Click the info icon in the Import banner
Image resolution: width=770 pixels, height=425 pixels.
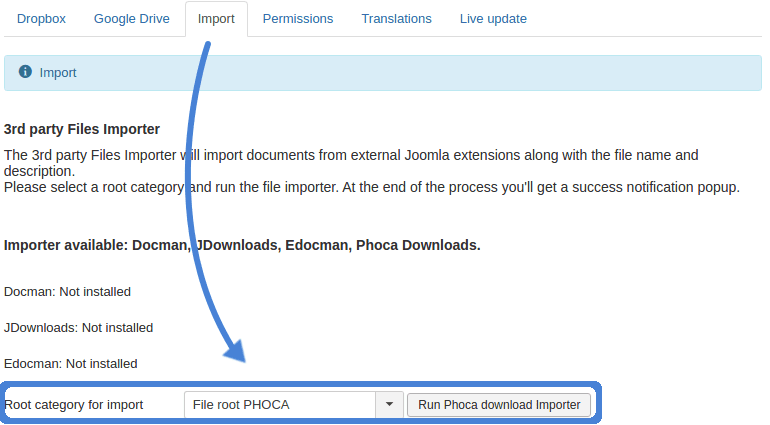pos(25,72)
